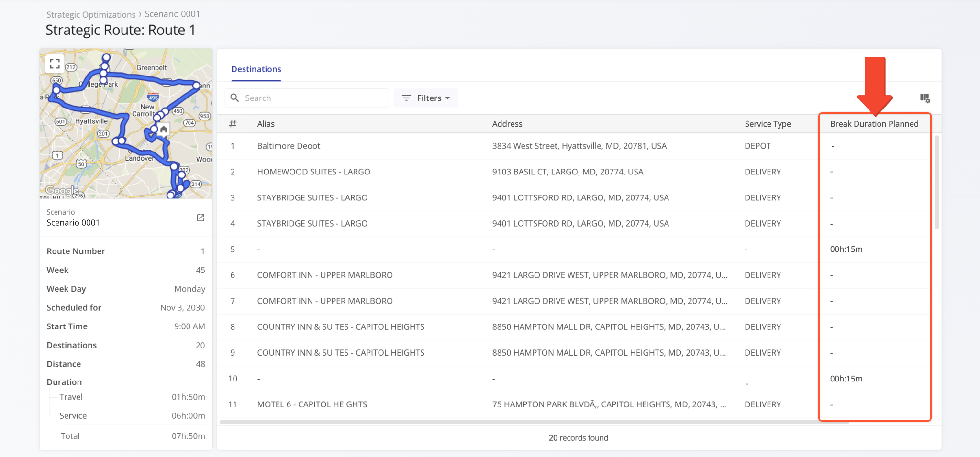Image resolution: width=980 pixels, height=457 pixels.
Task: Open Scenario 0001 breadcrumb link
Action: pyautogui.click(x=172, y=14)
